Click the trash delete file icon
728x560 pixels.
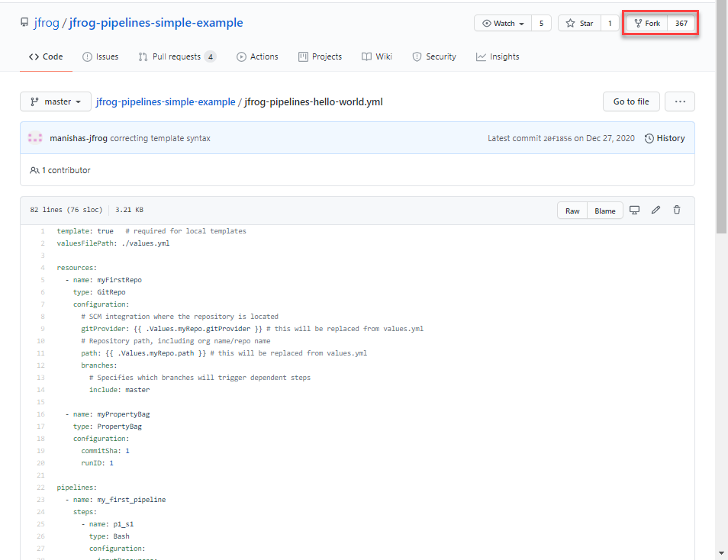[677, 211]
